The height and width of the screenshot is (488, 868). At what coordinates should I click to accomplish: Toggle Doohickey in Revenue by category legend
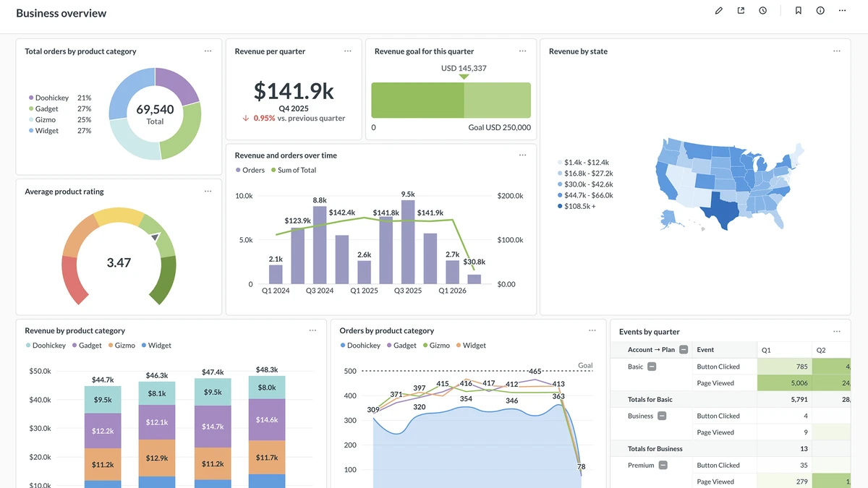46,346
